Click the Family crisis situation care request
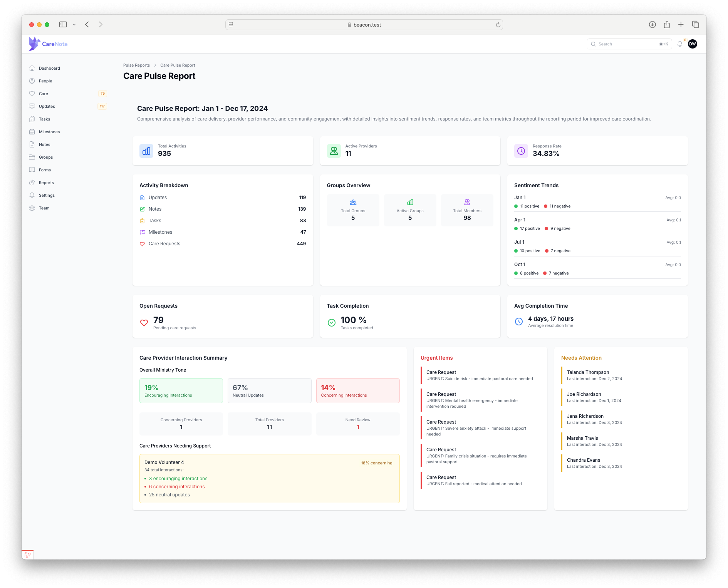Image resolution: width=728 pixels, height=588 pixels. (x=480, y=456)
